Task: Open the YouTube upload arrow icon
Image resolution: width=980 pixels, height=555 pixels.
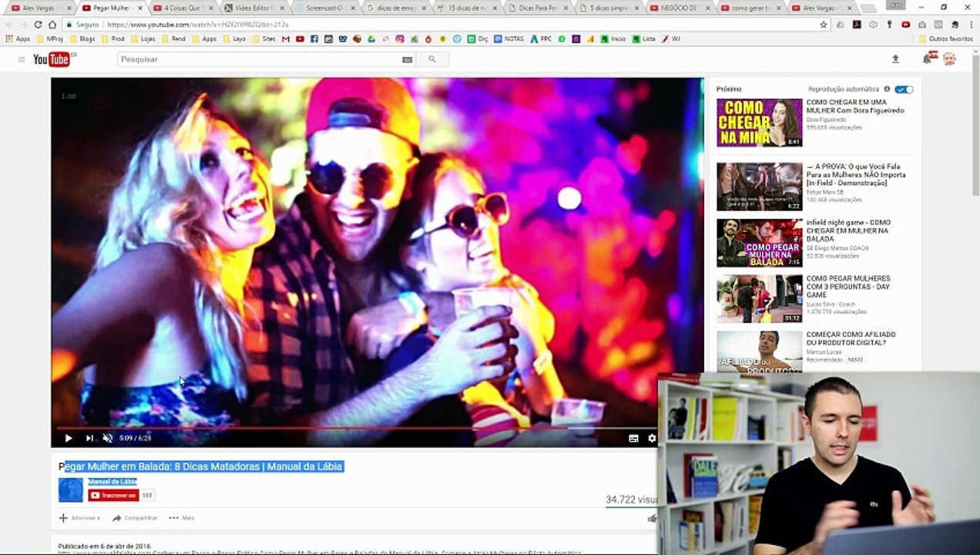Action: point(895,59)
